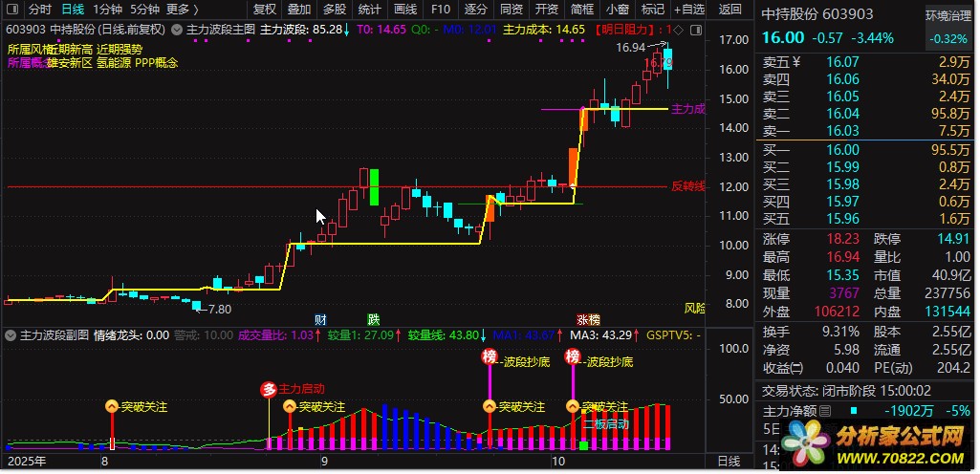Open the 复权 adjustment menu
This screenshot has width=980, height=474.
265,10
